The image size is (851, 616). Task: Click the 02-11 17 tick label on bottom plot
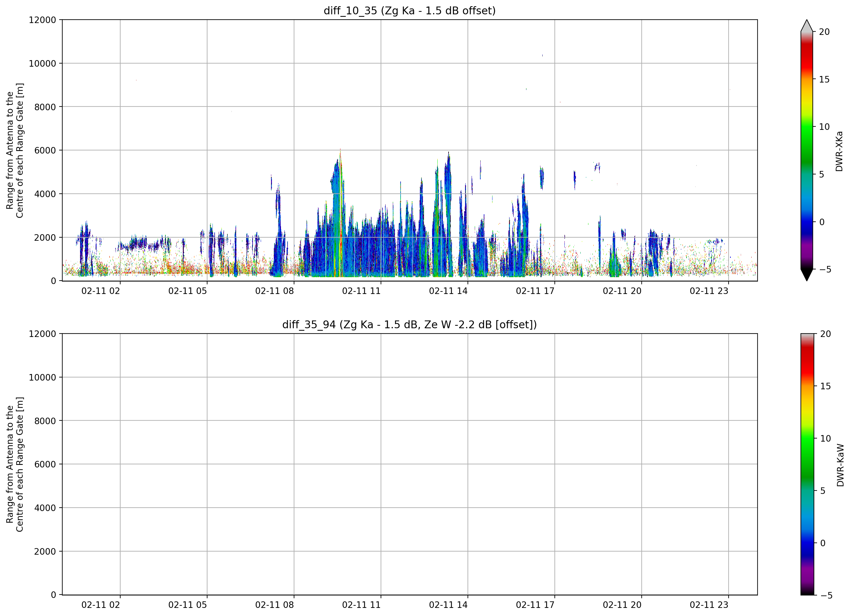coord(535,605)
